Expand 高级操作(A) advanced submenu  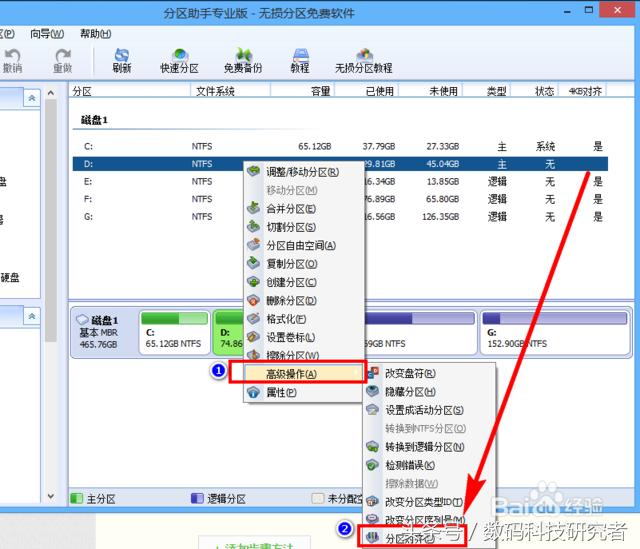tap(303, 373)
